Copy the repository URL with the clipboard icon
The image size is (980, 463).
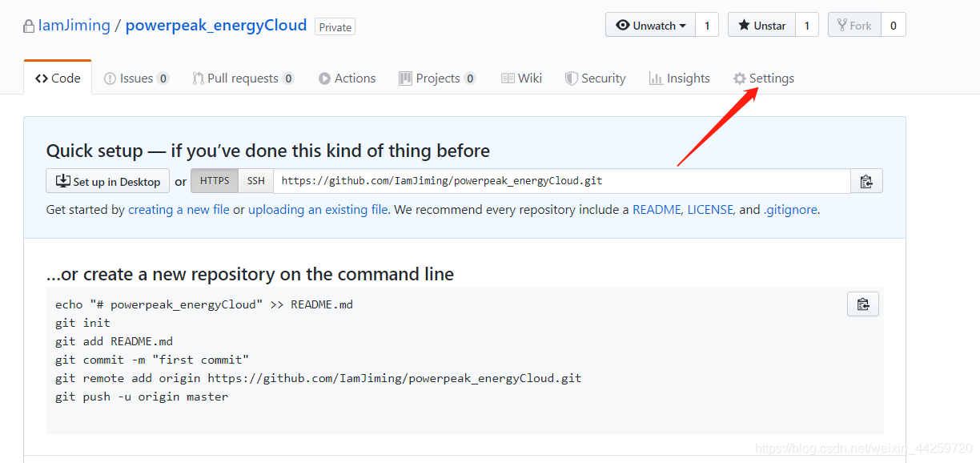[866, 181]
